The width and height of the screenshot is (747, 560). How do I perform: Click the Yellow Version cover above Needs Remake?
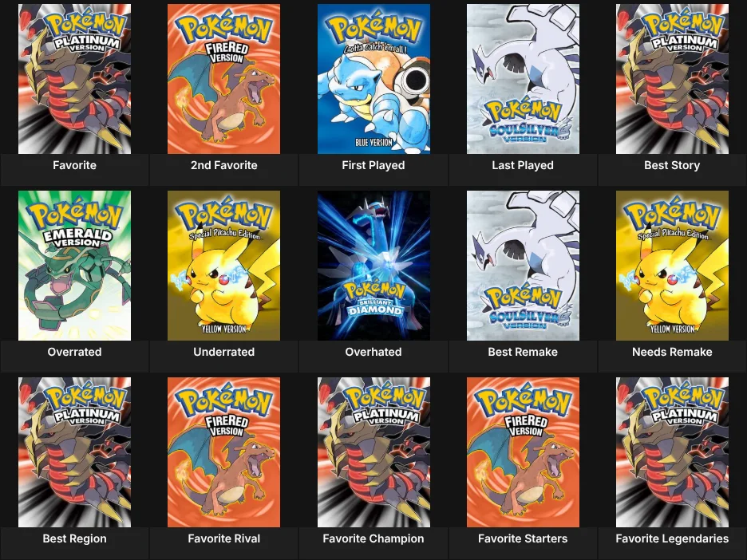[x=672, y=266]
